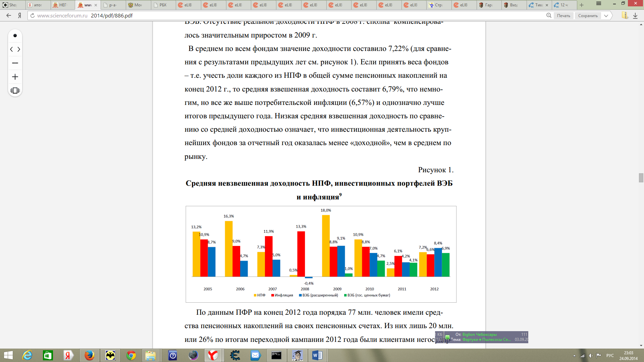Switch to the НЕГ tab
Image resolution: width=644 pixels, height=362 pixels.
(x=63, y=5)
